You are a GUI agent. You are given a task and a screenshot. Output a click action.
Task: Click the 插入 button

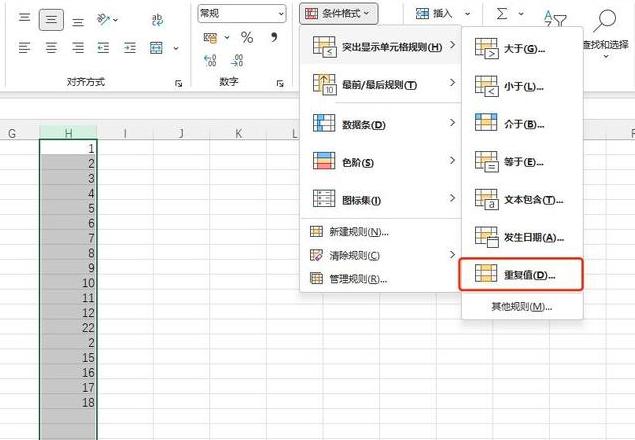pyautogui.click(x=434, y=14)
